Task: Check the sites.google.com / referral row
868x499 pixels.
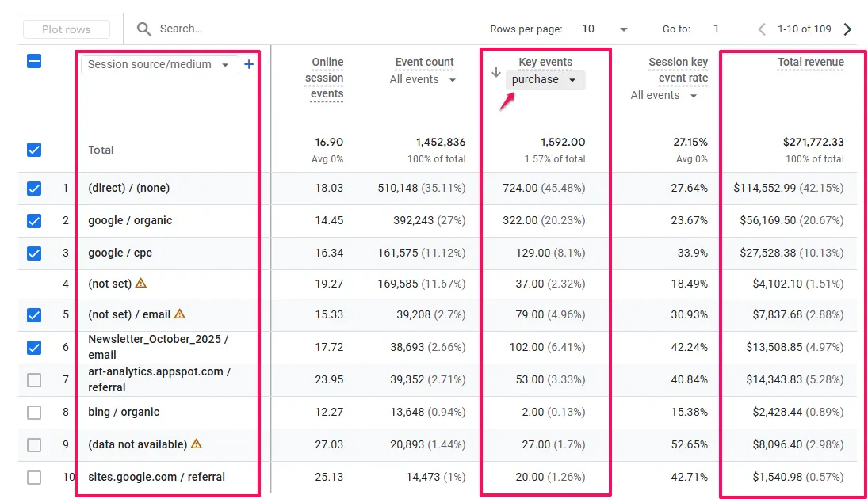Action: [34, 478]
